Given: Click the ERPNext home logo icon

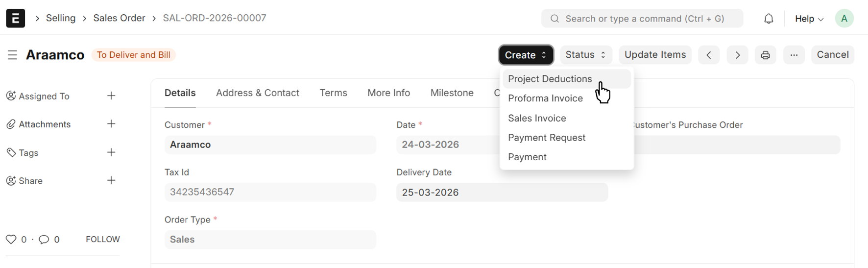Looking at the screenshot, I should [x=16, y=18].
